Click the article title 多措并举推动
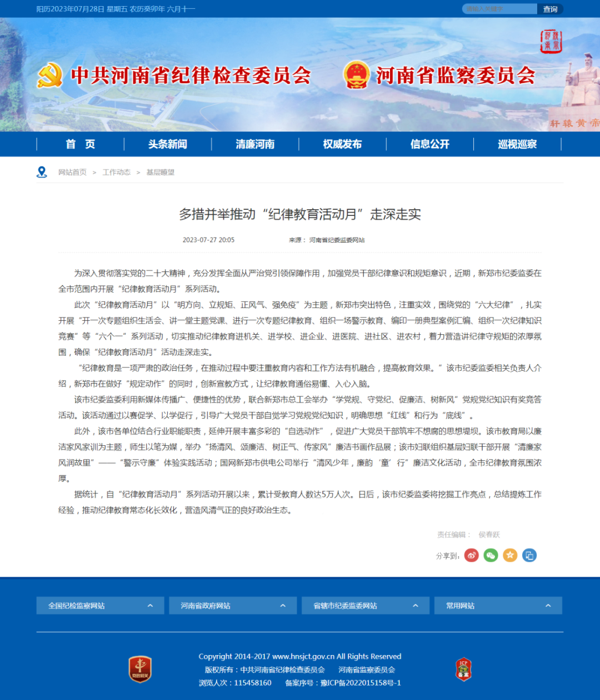This screenshot has height=700, width=600. (x=300, y=214)
